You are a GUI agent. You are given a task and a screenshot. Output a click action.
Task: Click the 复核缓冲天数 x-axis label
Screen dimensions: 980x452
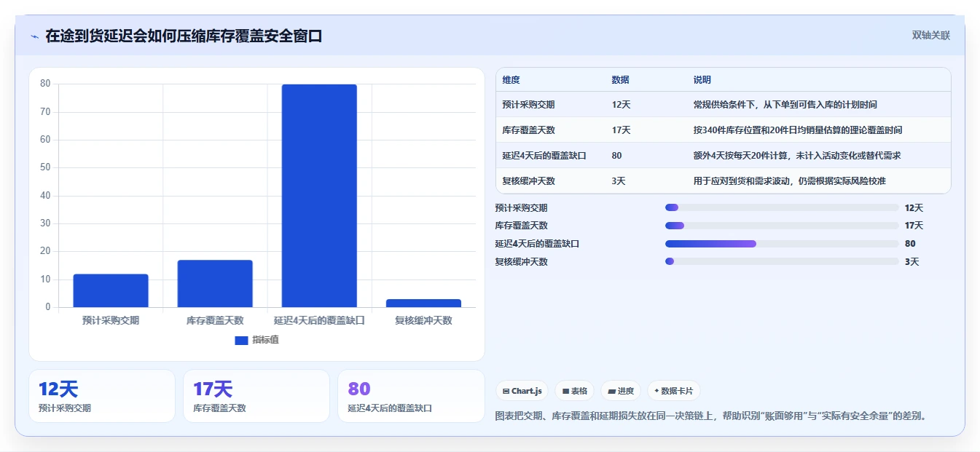click(x=423, y=320)
